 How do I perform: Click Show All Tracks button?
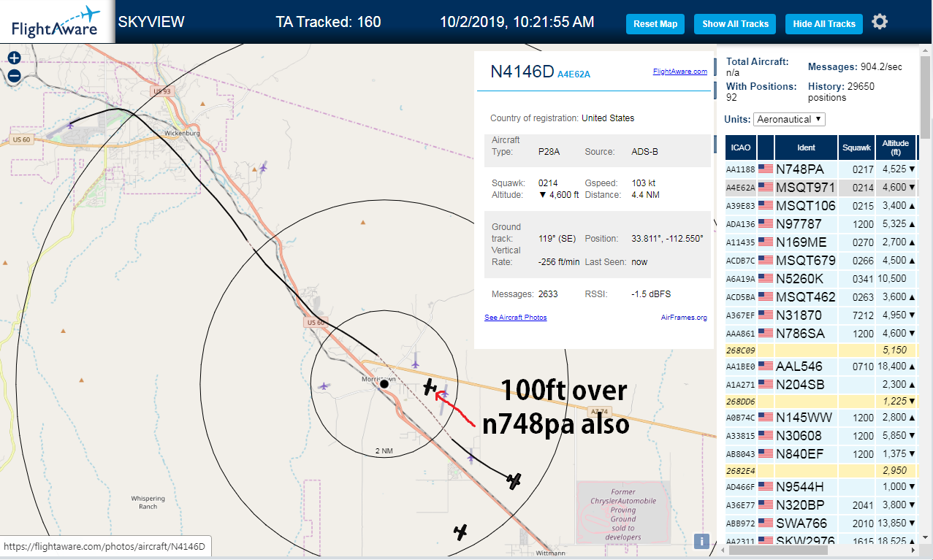coord(736,24)
